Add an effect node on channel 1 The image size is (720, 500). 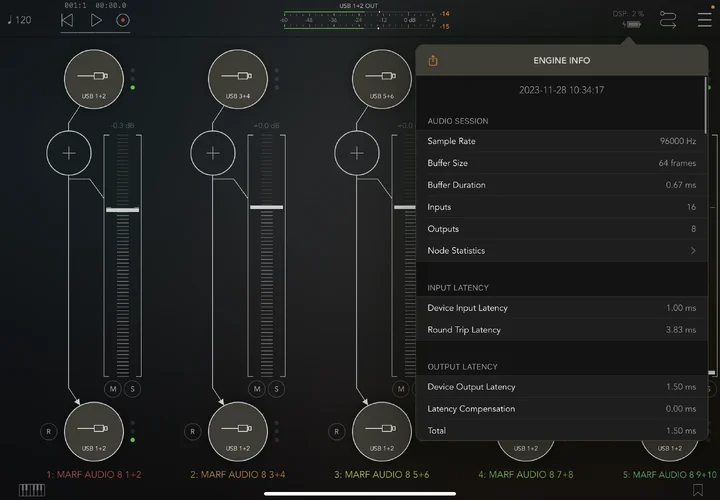[69, 153]
